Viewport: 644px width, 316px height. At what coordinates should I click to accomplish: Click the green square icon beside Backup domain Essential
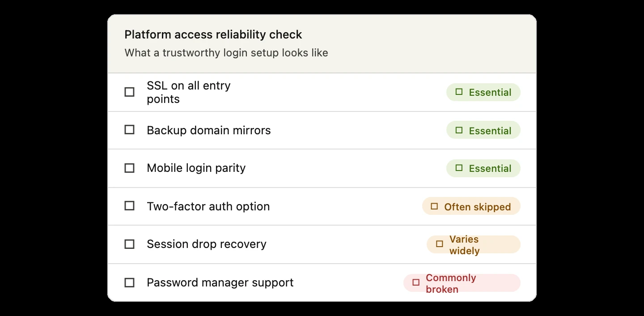[459, 130]
